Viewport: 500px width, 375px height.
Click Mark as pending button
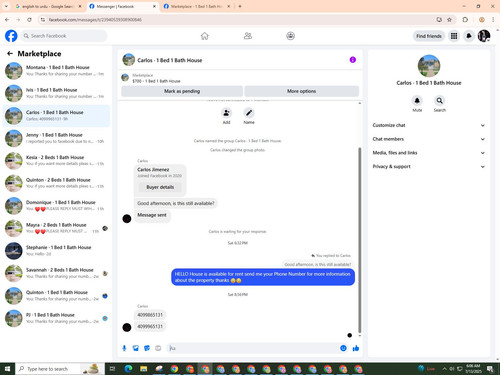click(x=182, y=91)
